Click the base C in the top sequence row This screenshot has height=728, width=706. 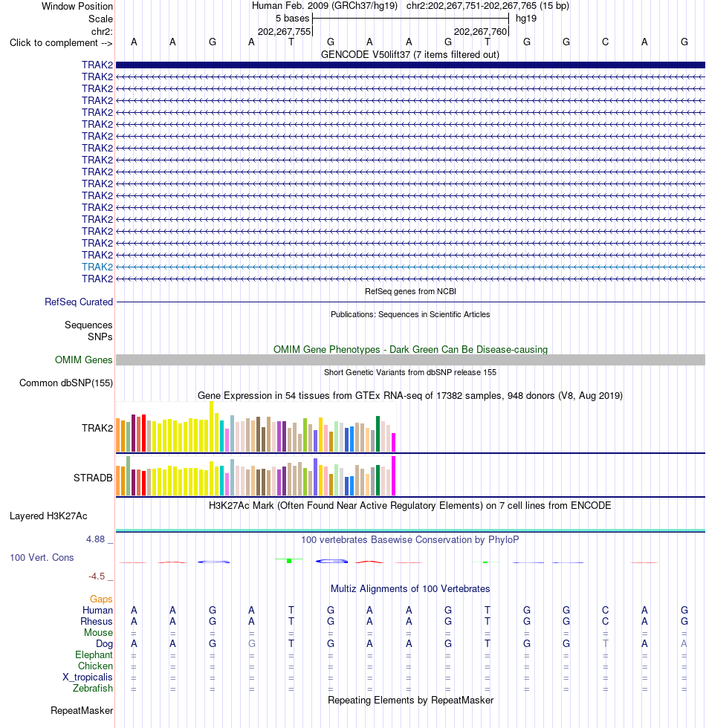[x=605, y=42]
